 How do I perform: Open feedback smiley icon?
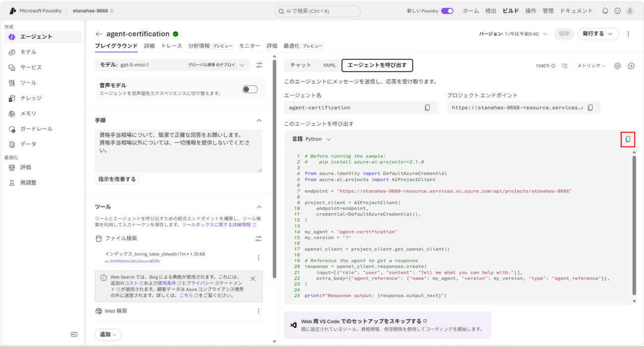pyautogui.click(x=617, y=10)
